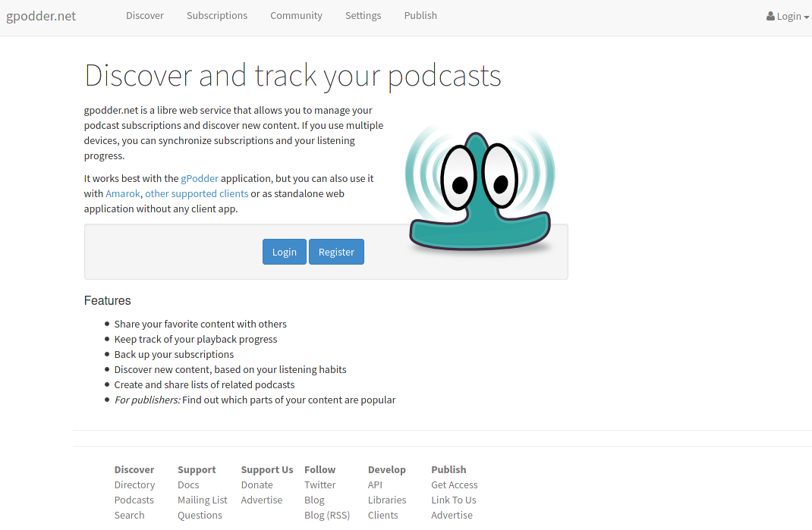Viewport: 812px width, 530px height.
Task: Click 'Create and share lists of related podcasts'
Action: [x=205, y=384]
